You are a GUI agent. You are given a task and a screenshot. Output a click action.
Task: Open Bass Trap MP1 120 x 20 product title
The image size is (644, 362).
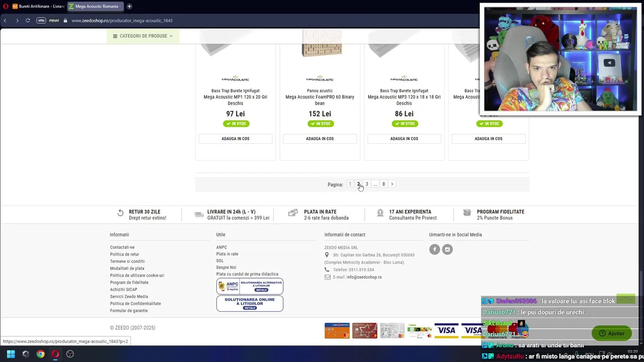[x=235, y=97]
